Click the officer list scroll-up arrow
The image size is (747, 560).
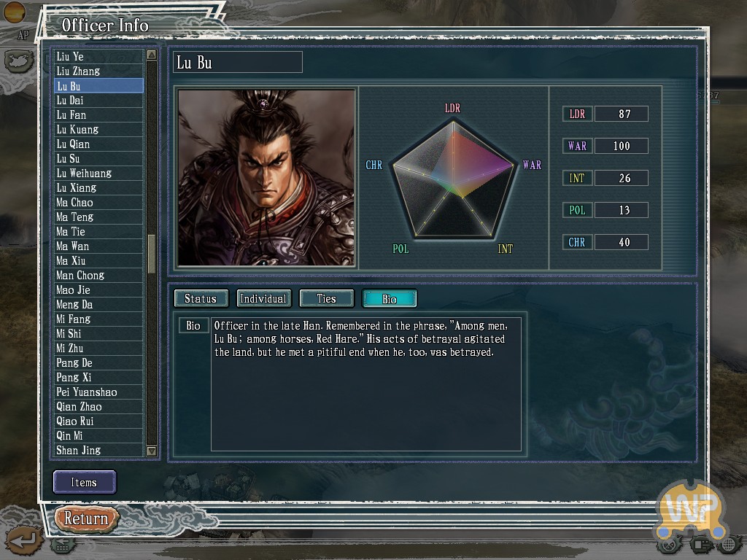(x=152, y=55)
